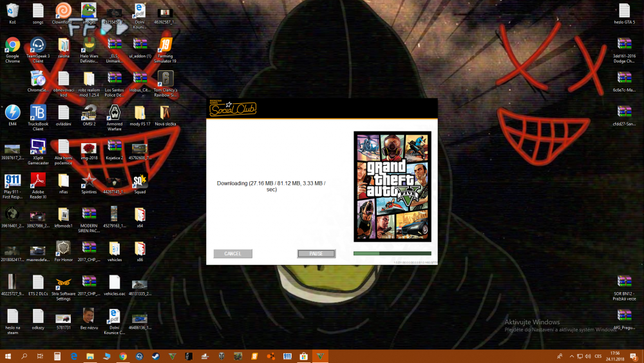Pause the Social Club download
This screenshot has width=644, height=363.
click(316, 253)
